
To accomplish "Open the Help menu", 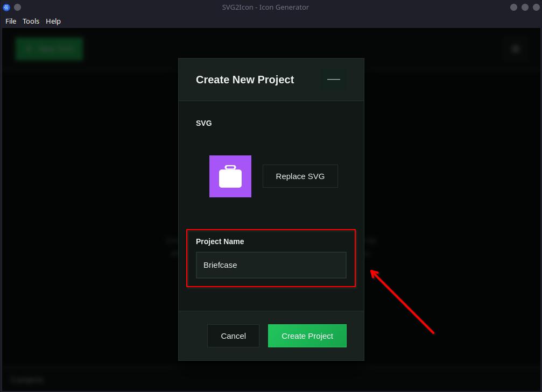I will pyautogui.click(x=53, y=21).
